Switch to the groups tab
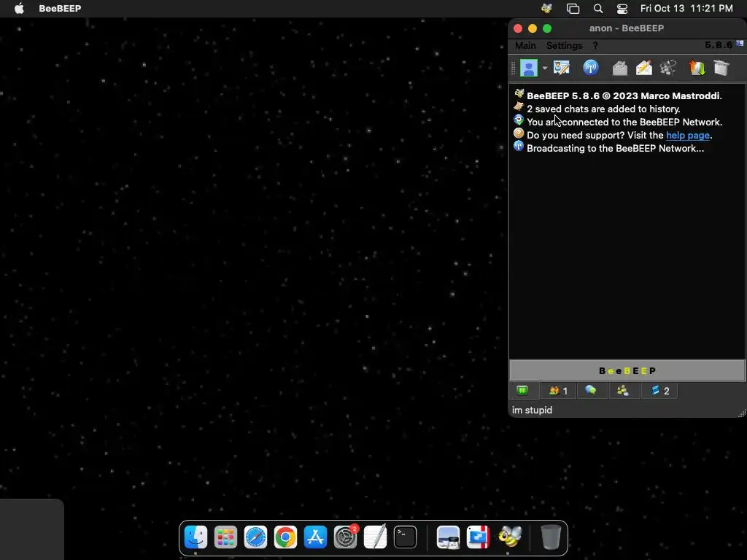Image resolution: width=747 pixels, height=560 pixels. coord(623,391)
